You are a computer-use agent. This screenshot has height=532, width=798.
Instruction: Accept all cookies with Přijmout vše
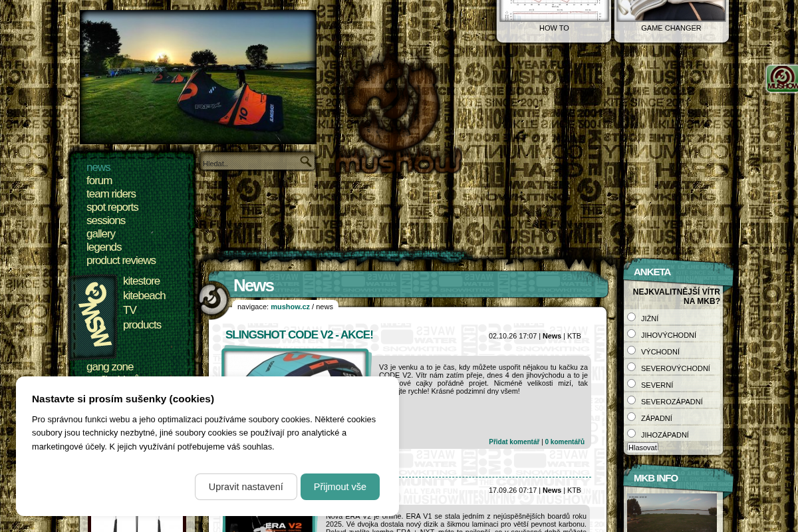pos(340,487)
